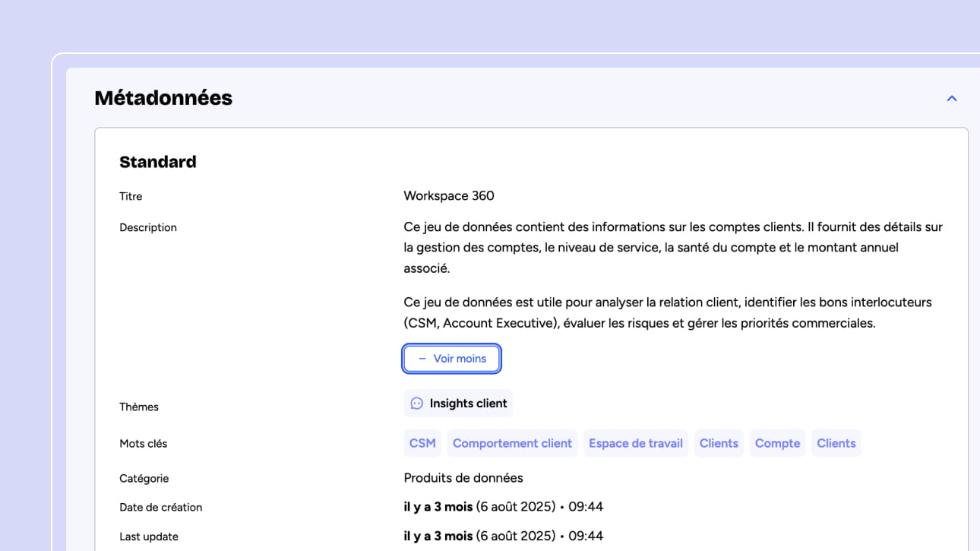Select the Insights client theme label
Image resolution: width=980 pixels, height=551 pixels.
(468, 404)
